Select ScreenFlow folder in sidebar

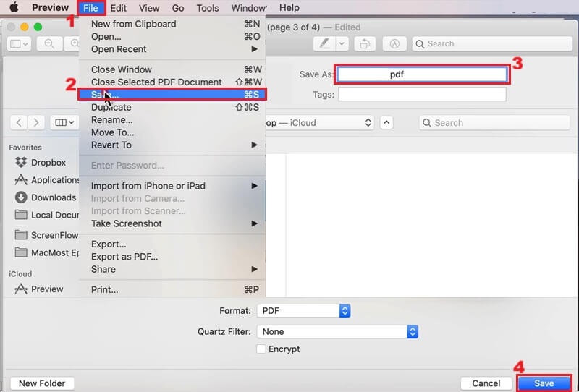click(x=46, y=235)
